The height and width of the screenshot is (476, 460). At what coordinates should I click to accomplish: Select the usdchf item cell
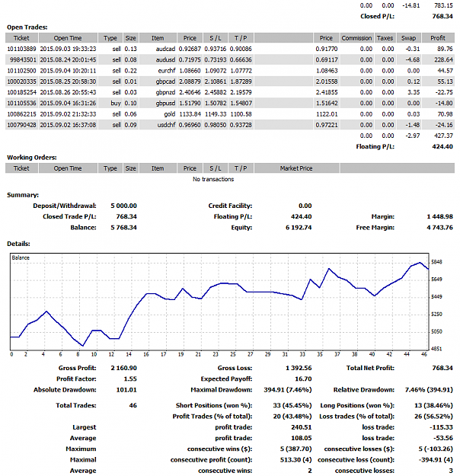click(x=166, y=125)
